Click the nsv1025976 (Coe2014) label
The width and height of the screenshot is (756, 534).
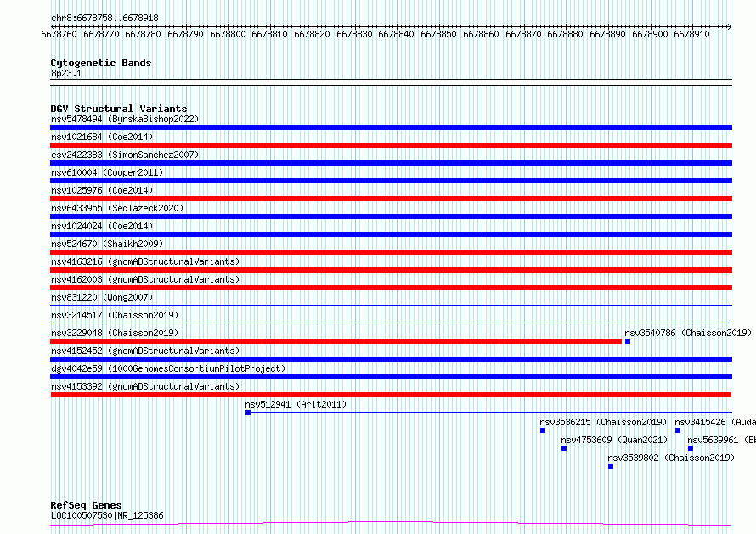click(x=102, y=190)
